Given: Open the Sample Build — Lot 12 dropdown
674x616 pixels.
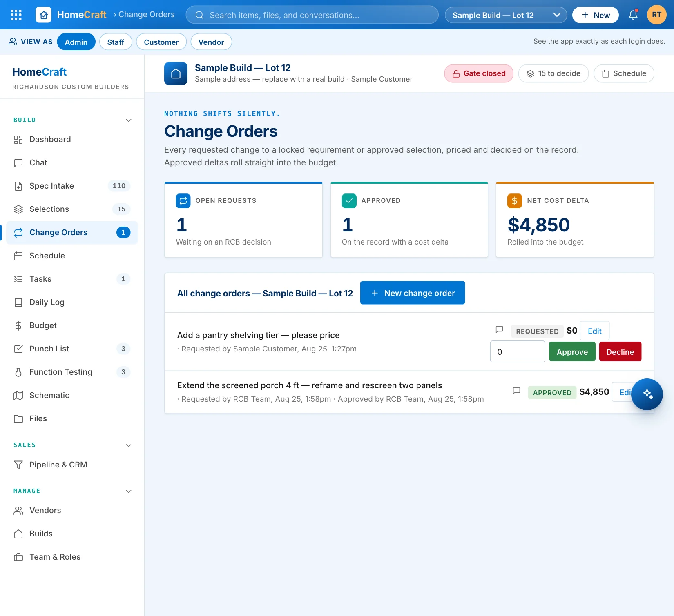Looking at the screenshot, I should (506, 15).
